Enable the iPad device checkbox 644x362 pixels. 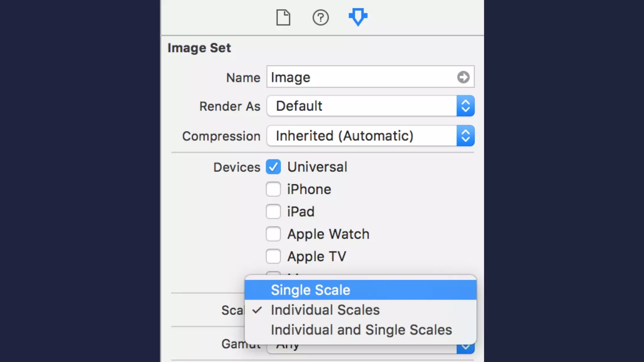coord(273,211)
